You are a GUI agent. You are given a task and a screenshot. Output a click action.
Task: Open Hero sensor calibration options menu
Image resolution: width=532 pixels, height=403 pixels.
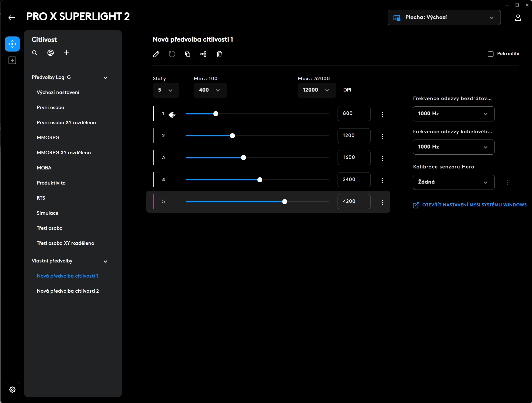point(508,182)
